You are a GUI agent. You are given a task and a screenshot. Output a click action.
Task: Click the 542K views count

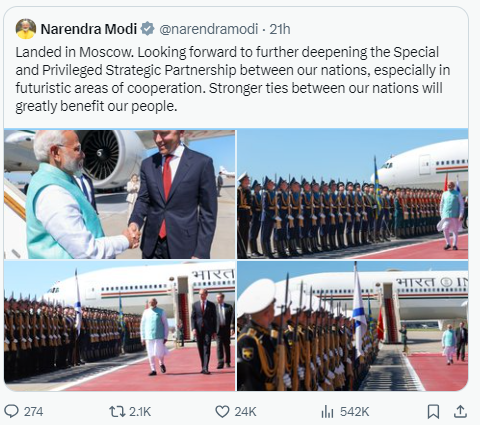(x=355, y=412)
